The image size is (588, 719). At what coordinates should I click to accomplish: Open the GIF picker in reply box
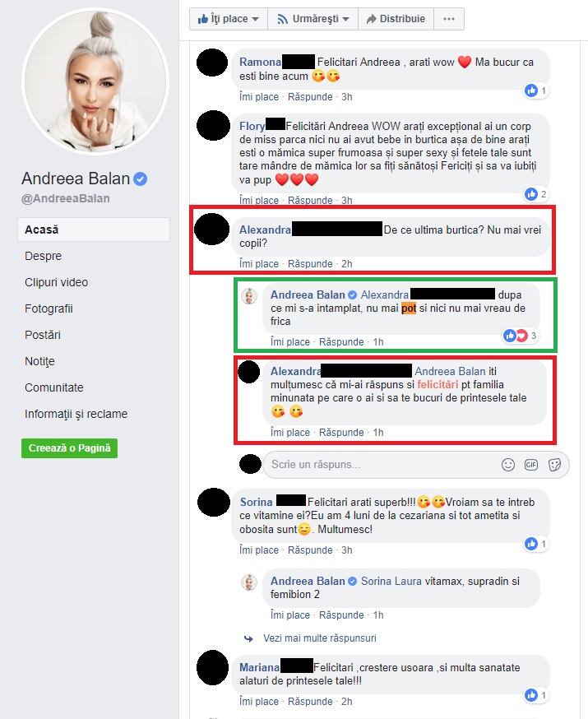click(530, 465)
